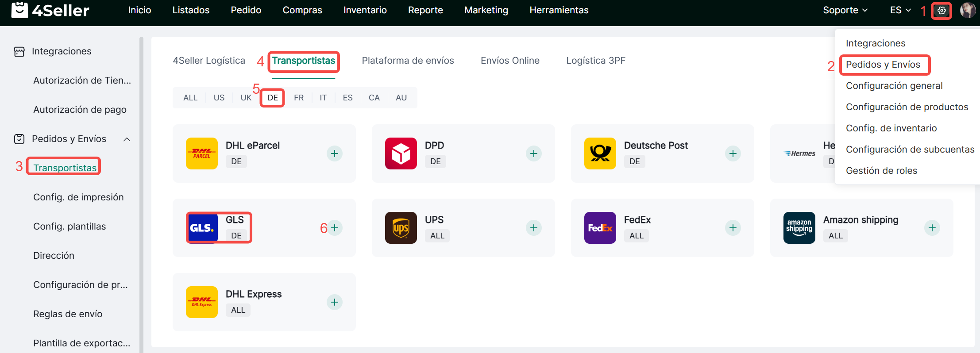Click plus icon for Amazon shipping

point(932,228)
